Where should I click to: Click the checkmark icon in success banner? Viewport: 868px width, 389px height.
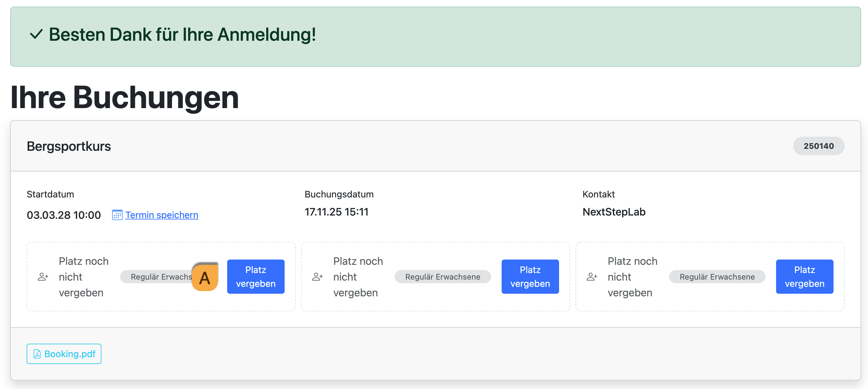(36, 34)
